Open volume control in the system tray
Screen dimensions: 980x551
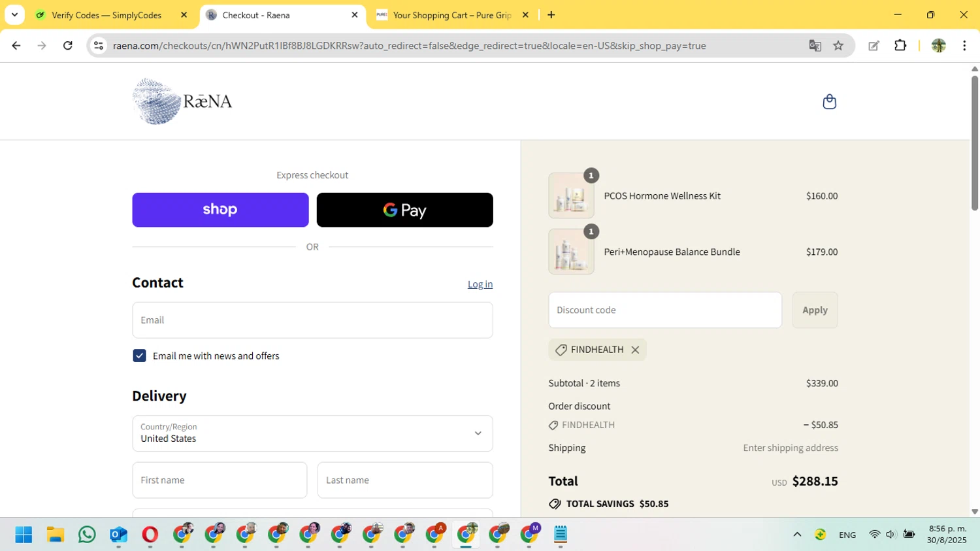[890, 535]
